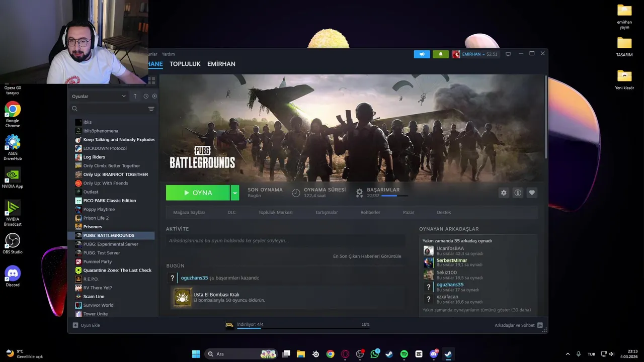Click Oyun Ekle at bottom left

[x=86, y=325]
